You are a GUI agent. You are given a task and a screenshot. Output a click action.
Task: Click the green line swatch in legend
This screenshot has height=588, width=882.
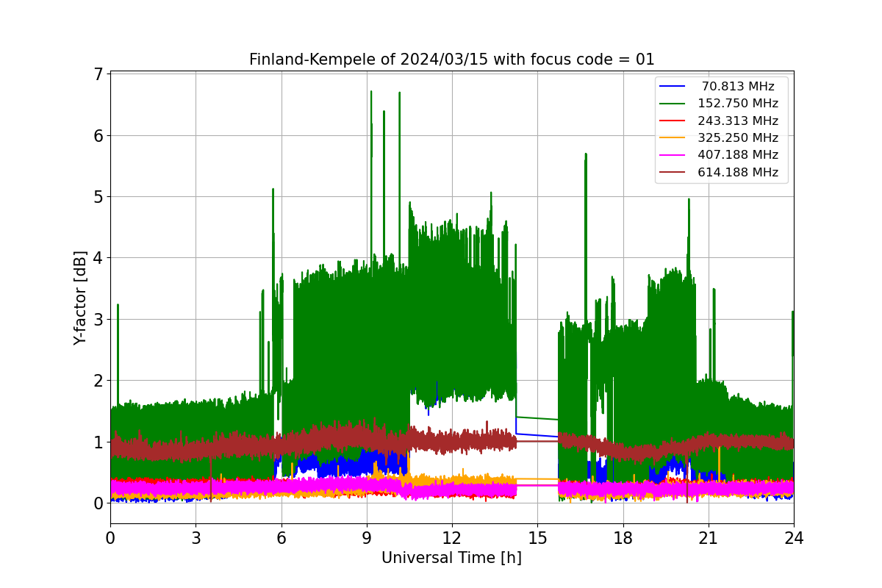673,104
